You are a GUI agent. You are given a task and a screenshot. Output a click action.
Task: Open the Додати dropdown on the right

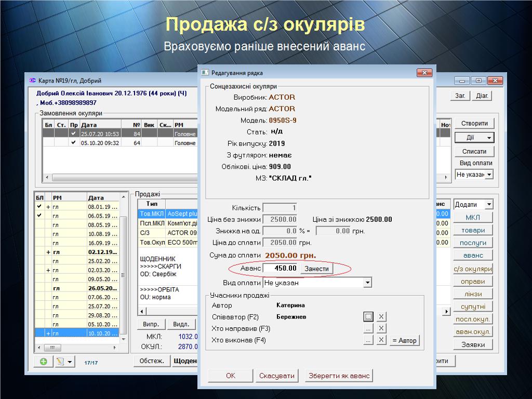[488, 205]
